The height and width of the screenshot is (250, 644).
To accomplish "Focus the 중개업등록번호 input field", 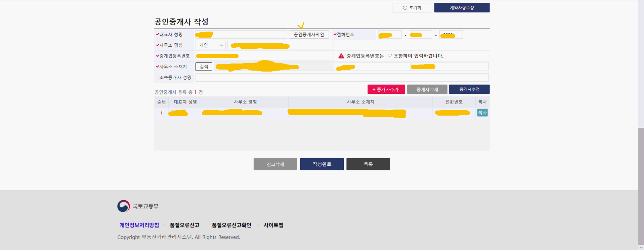I will point(264,56).
